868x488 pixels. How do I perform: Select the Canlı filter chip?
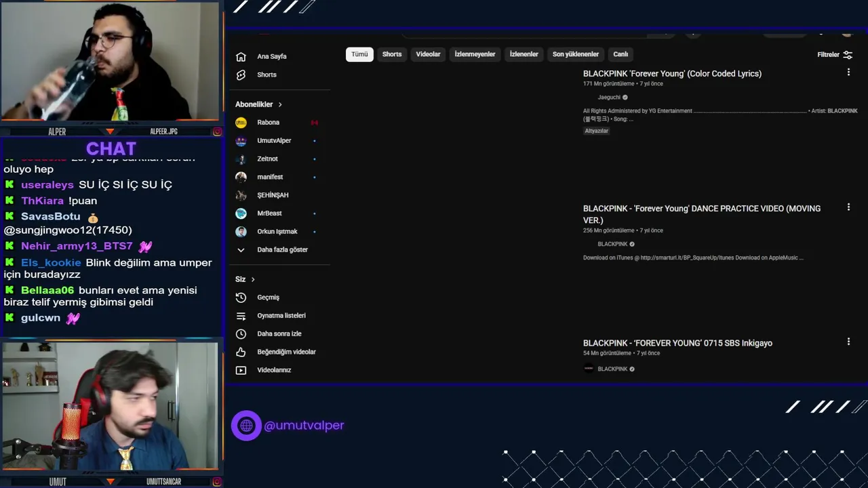click(620, 54)
